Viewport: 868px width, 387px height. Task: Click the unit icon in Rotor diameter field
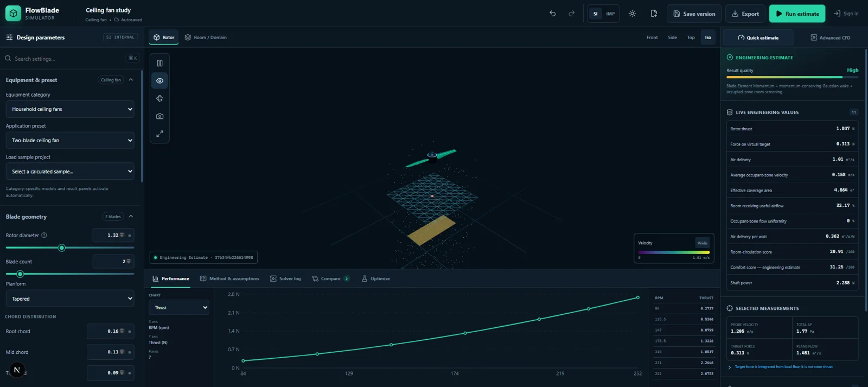coord(122,235)
